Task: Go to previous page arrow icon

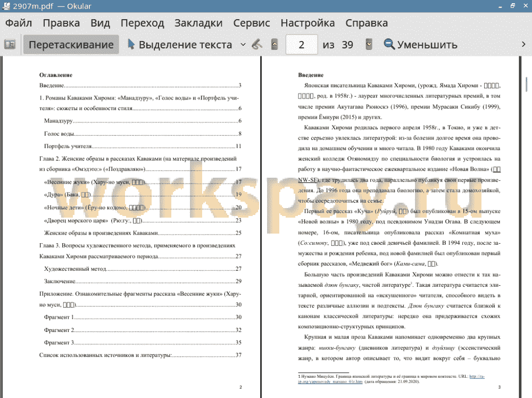Action: click(x=275, y=45)
